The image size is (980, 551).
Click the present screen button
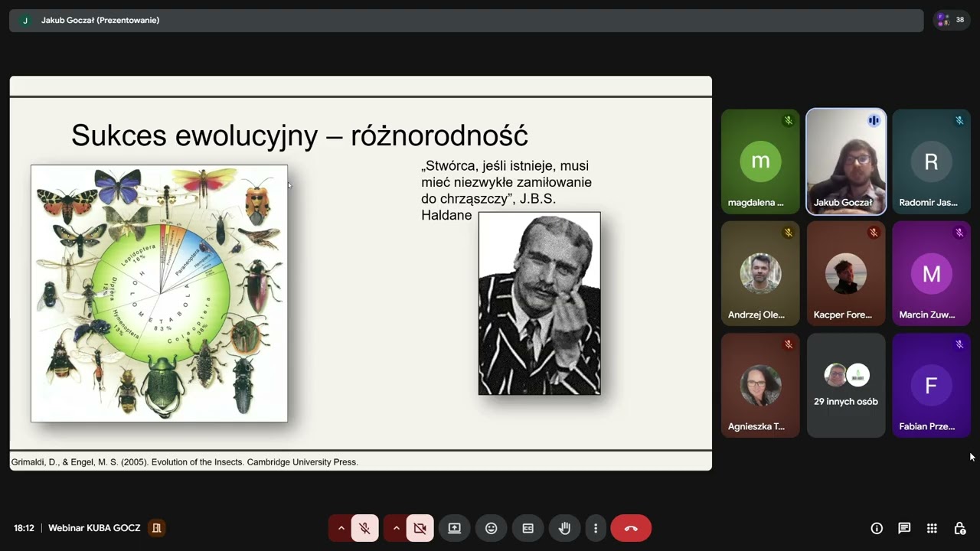click(x=455, y=528)
